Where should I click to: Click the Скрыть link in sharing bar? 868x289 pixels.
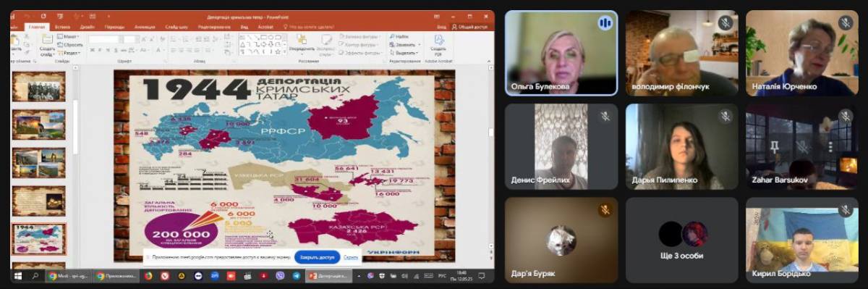pyautogui.click(x=351, y=257)
